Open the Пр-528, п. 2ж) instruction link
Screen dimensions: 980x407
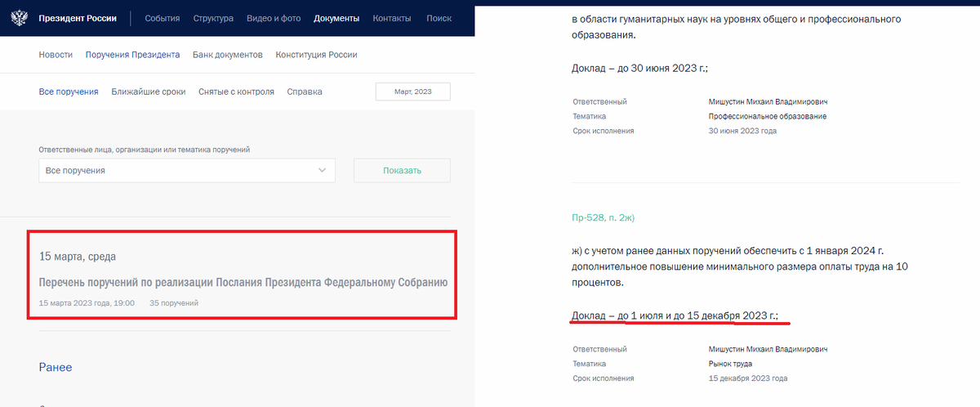click(604, 218)
